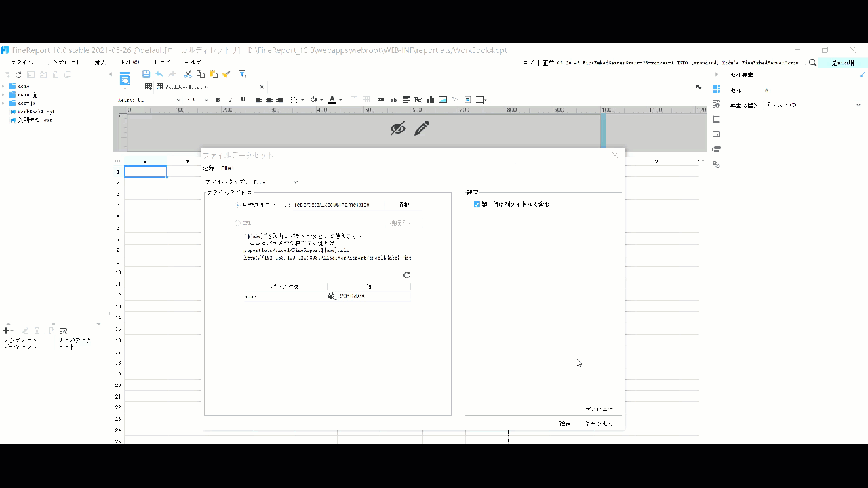The height and width of the screenshot is (488, 868).
Task: Open the file type Excel dropdown
Action: (x=295, y=182)
